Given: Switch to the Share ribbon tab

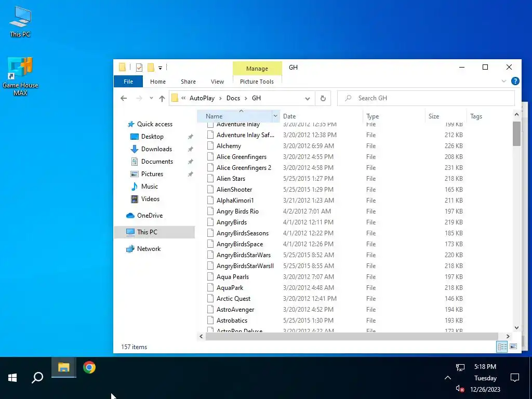Looking at the screenshot, I should click(188, 82).
